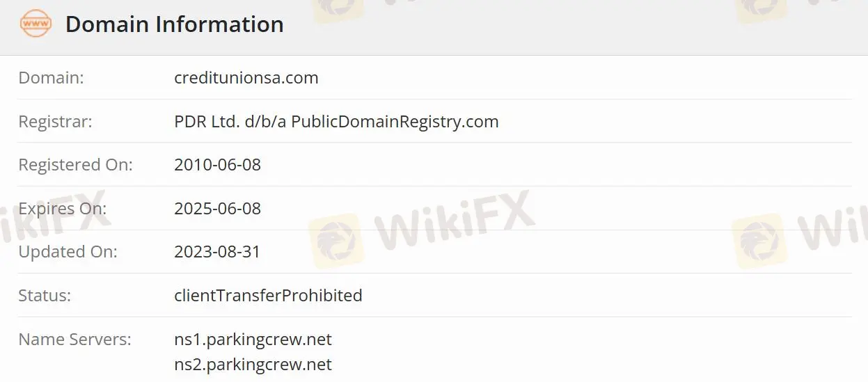Click the orange WWW globe icon
868x382 pixels.
pyautogui.click(x=35, y=24)
